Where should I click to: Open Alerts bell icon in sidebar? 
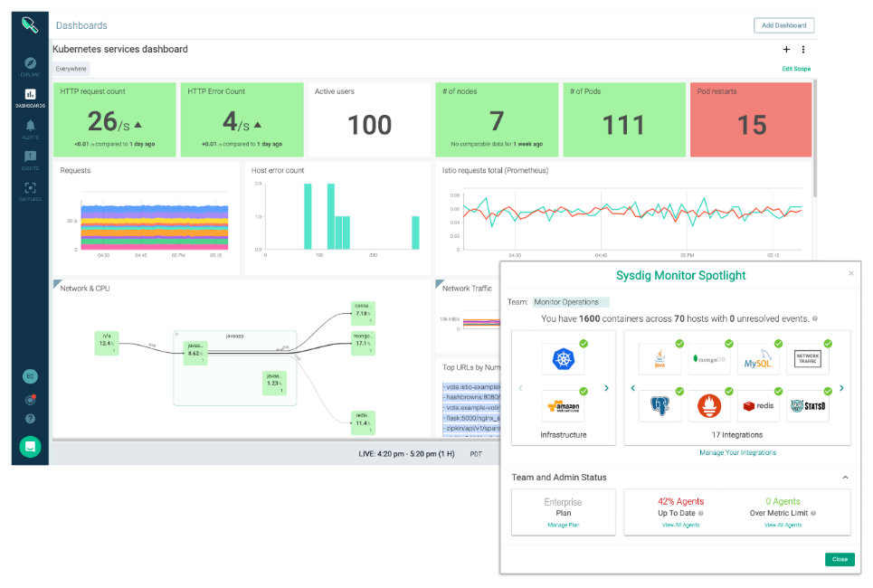[30, 128]
